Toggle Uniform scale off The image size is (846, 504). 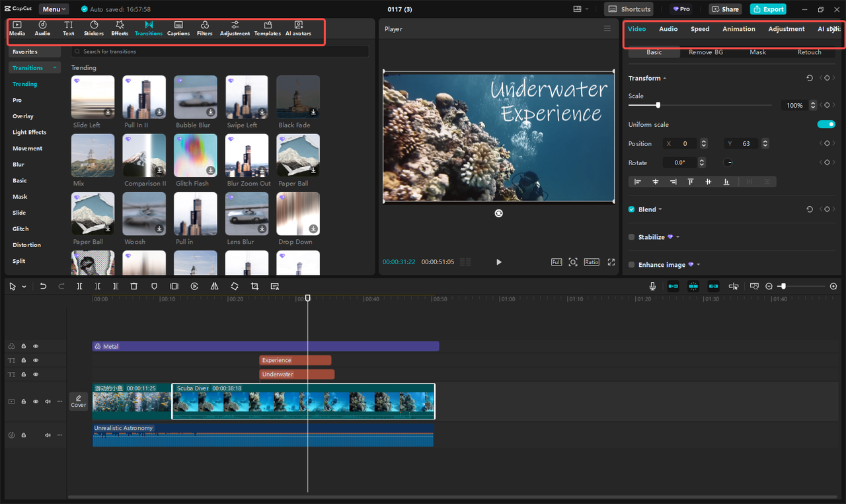[x=826, y=124]
